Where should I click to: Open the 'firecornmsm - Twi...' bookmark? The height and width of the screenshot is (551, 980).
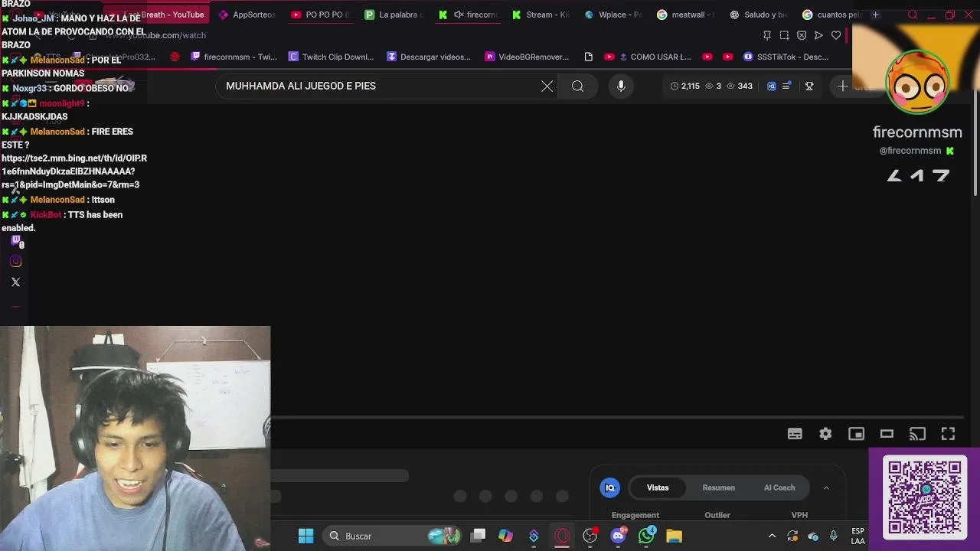234,57
